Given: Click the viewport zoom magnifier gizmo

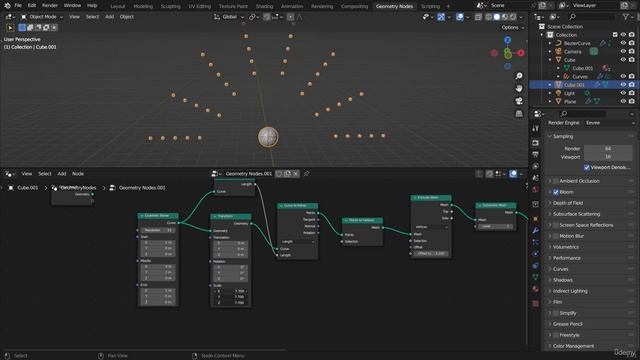Looking at the screenshot, I should 519,76.
